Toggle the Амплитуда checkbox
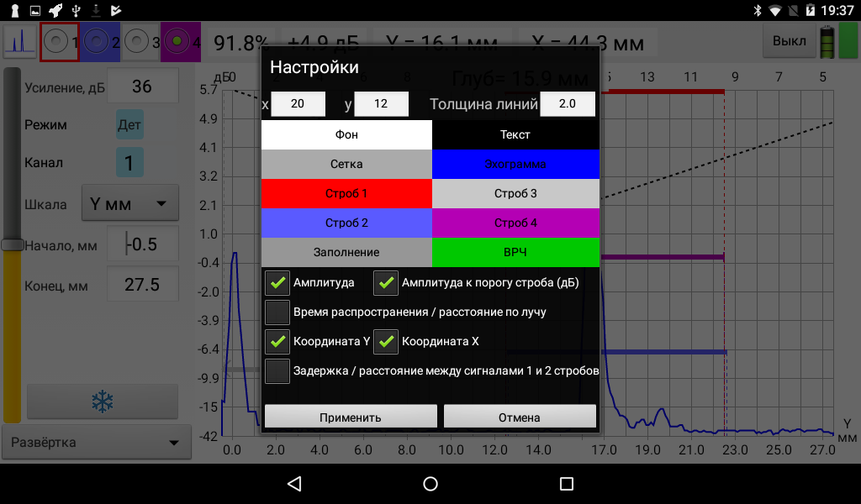 pos(277,282)
